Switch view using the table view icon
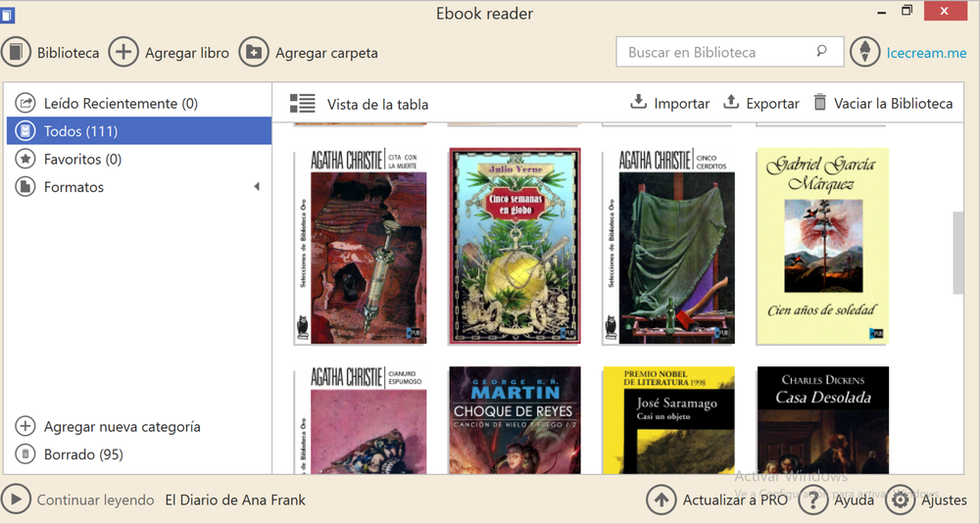 pos(303,104)
